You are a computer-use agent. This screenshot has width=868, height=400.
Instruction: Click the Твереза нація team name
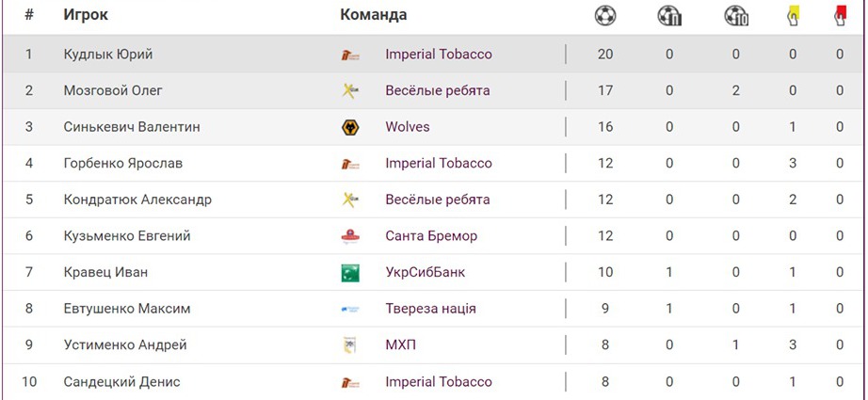point(430,309)
